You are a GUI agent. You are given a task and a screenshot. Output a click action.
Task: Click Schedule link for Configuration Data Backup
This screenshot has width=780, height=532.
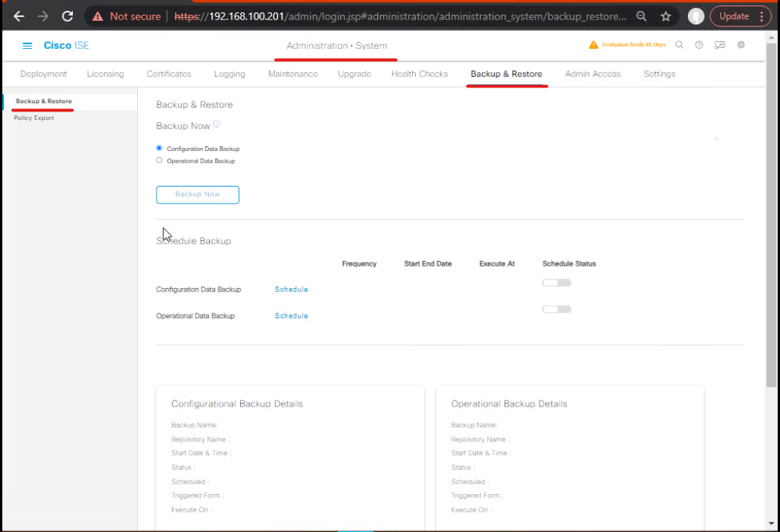pos(291,290)
